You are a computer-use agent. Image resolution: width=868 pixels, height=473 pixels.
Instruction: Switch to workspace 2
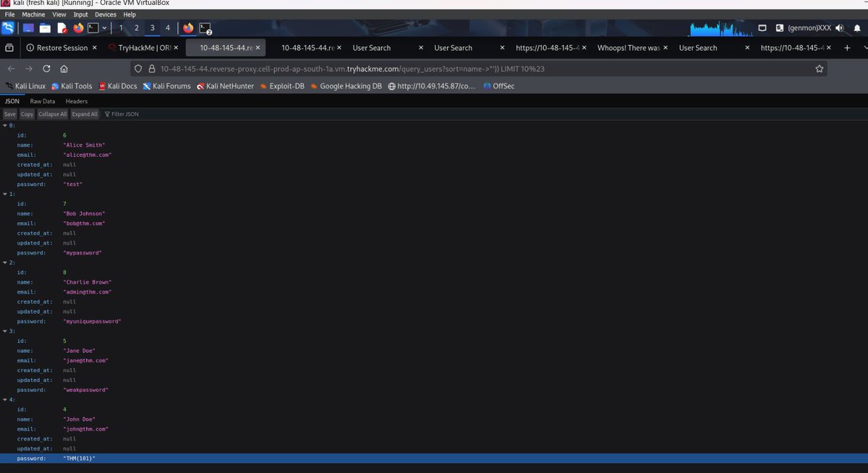pos(137,28)
